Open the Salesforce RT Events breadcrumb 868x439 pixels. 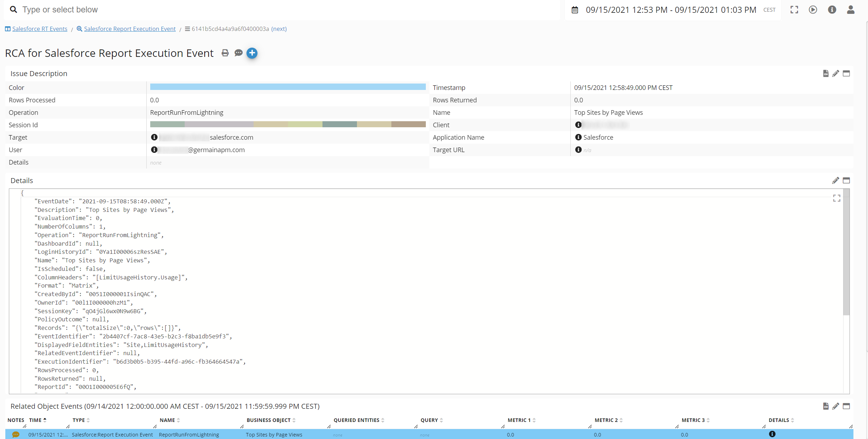(39, 29)
